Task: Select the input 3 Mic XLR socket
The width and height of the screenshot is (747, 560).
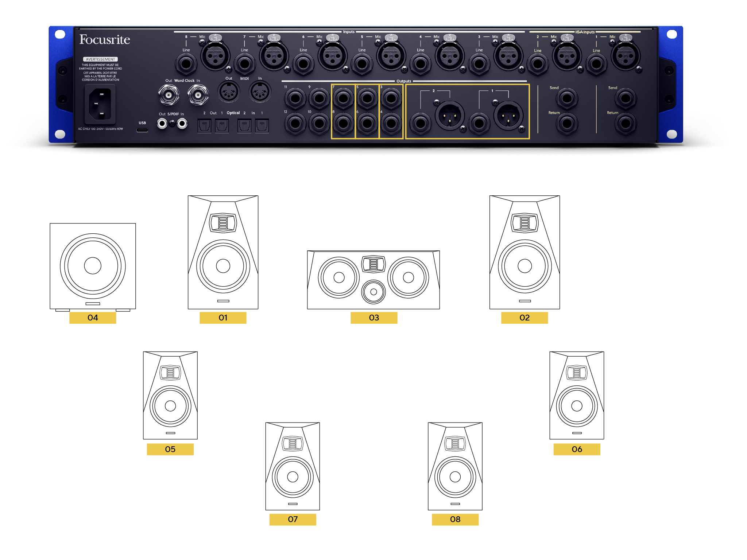Action: pyautogui.click(x=508, y=56)
